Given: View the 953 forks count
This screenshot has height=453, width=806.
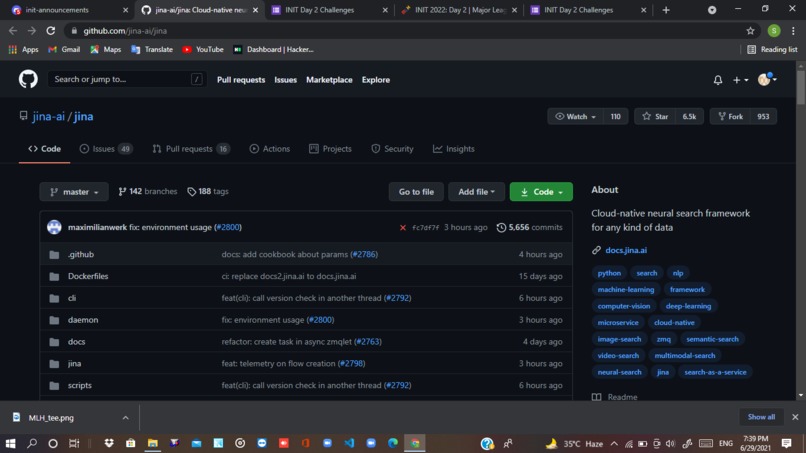Looking at the screenshot, I should click(763, 117).
